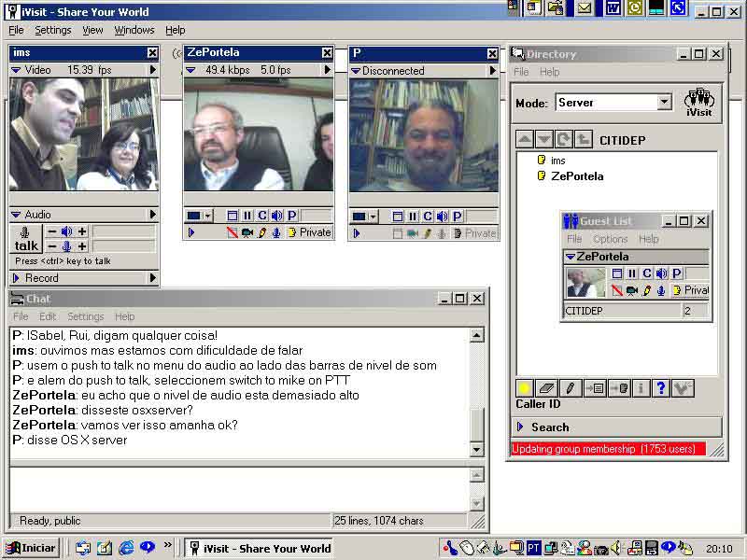Expand bottom panel arrow in ZePortela video window
Viewport: 747px width, 560px height.
(191, 232)
